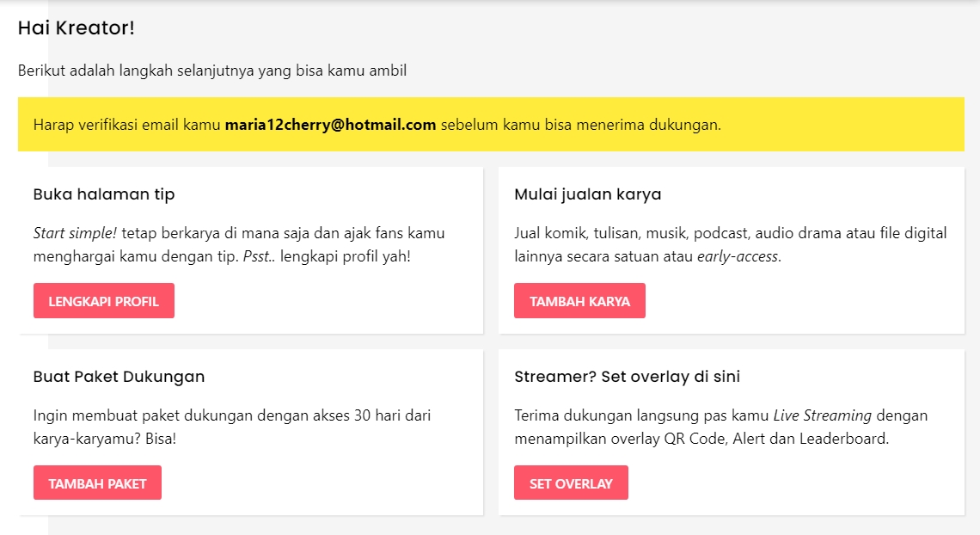Image resolution: width=980 pixels, height=535 pixels.
Task: Click the TAMBAH PAKET button
Action: (97, 483)
